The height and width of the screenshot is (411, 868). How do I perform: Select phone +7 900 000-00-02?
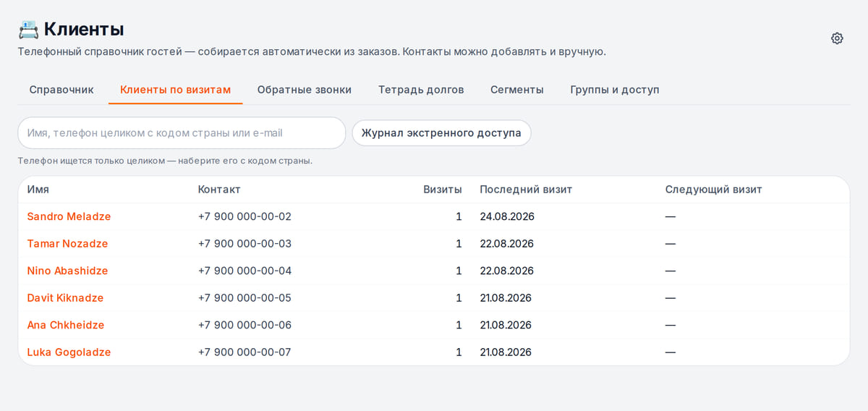pyautogui.click(x=244, y=216)
